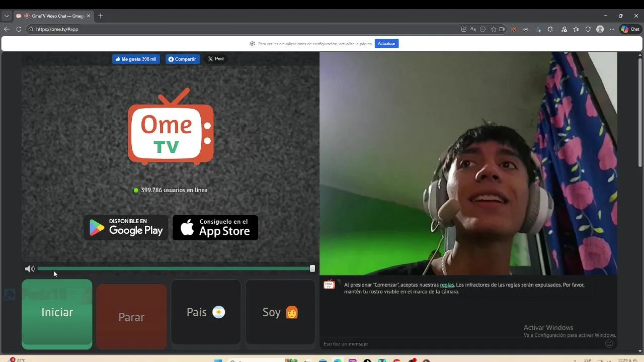Click the settings gear in the notification bar
The image size is (644, 362).
pyautogui.click(x=252, y=44)
